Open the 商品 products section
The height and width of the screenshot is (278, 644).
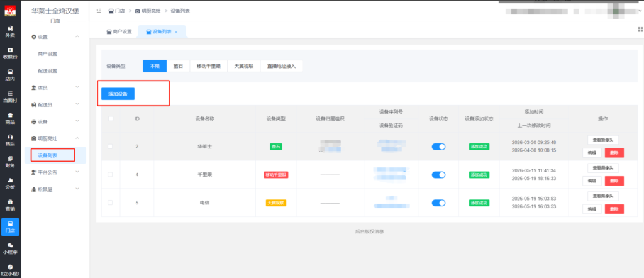tap(10, 118)
